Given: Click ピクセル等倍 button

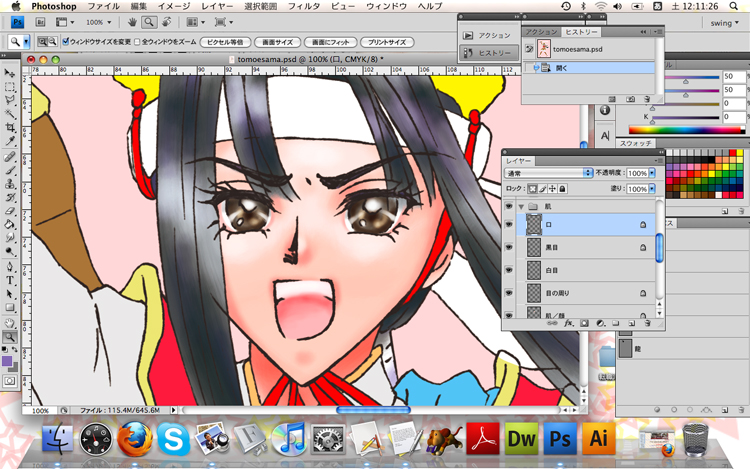Looking at the screenshot, I should [224, 42].
